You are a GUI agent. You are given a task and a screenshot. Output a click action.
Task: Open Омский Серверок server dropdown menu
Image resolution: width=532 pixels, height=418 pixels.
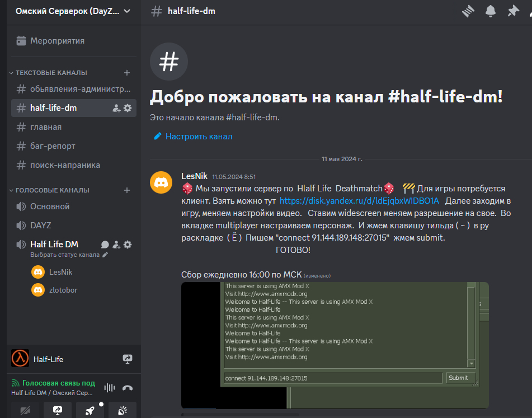[x=73, y=11]
